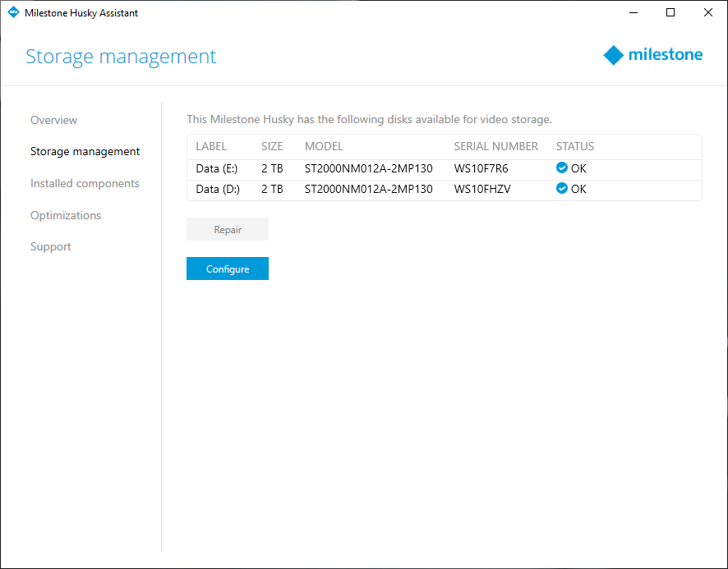Click serial number WS10FHZV
Image resolution: width=728 pixels, height=569 pixels.
482,189
